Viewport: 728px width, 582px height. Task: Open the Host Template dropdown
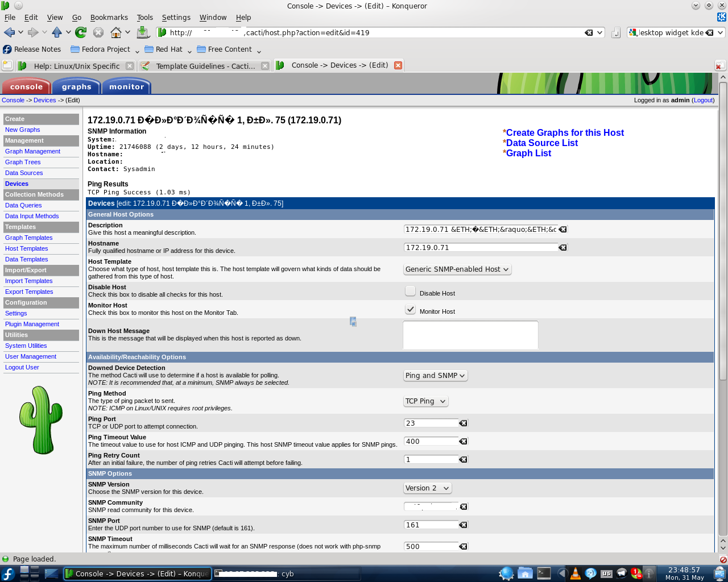pos(457,269)
